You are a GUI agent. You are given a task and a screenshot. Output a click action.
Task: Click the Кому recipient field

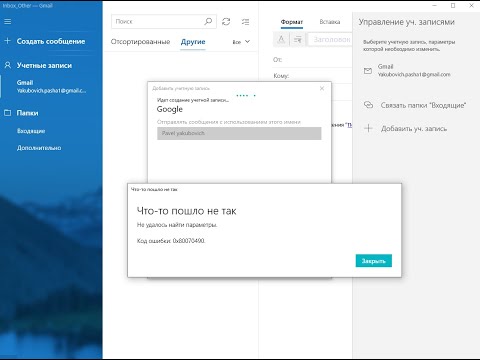click(x=312, y=76)
